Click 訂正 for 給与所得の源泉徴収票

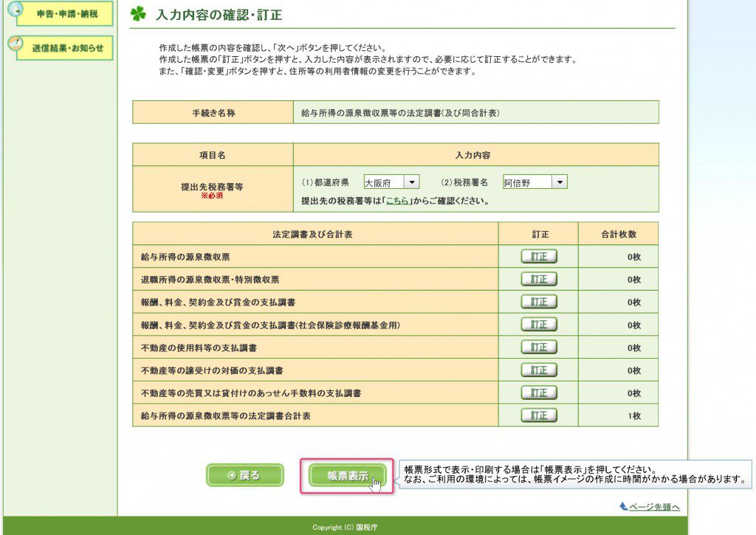[x=539, y=256]
